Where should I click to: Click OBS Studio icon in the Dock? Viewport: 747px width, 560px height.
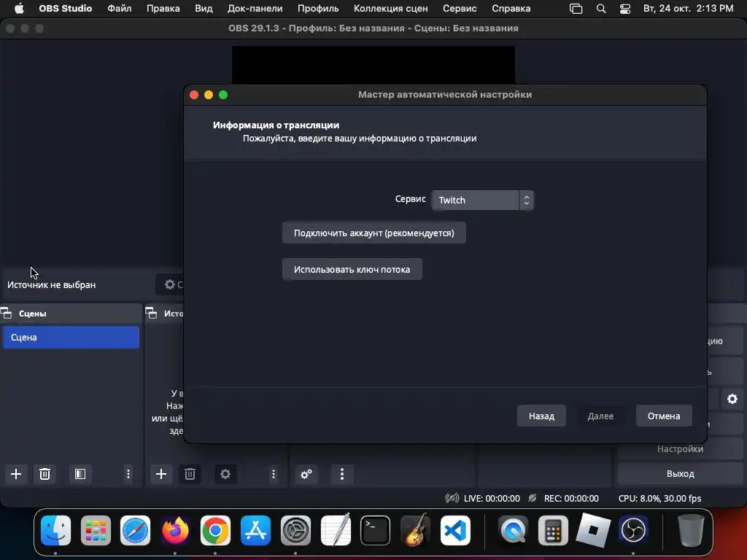[633, 530]
